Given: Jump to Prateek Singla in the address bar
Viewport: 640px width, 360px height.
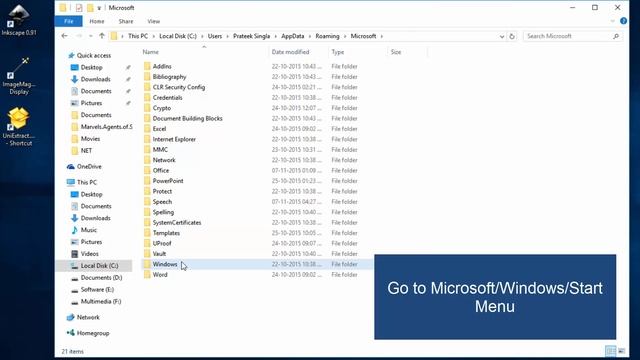Looking at the screenshot, I should pos(251,36).
